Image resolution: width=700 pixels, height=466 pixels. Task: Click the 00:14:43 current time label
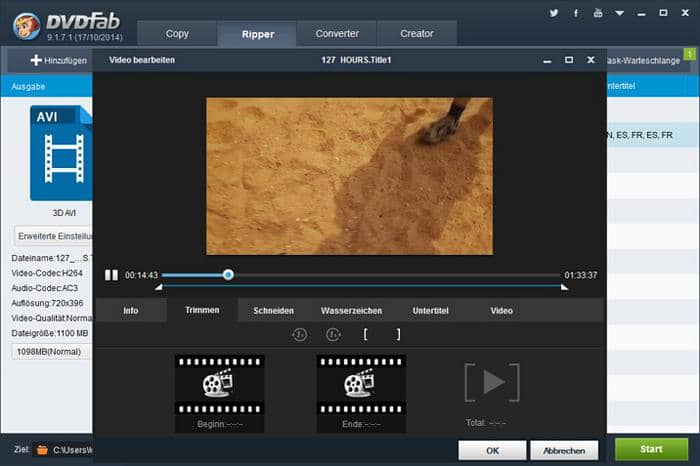click(141, 275)
